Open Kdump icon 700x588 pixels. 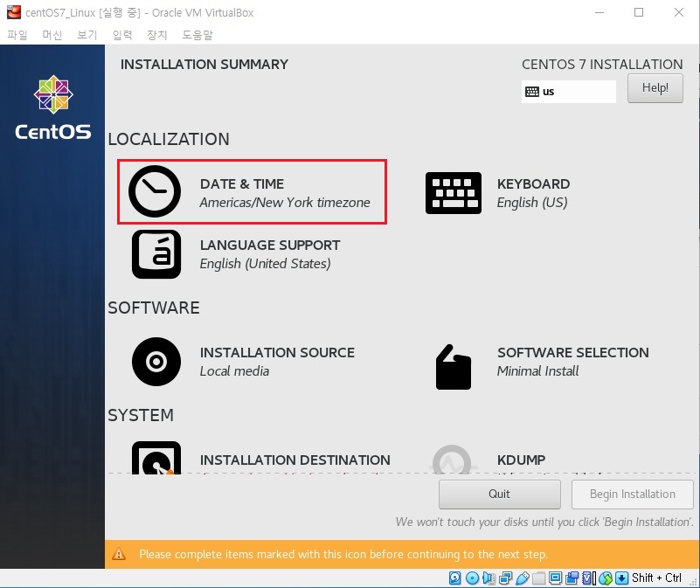(x=452, y=460)
